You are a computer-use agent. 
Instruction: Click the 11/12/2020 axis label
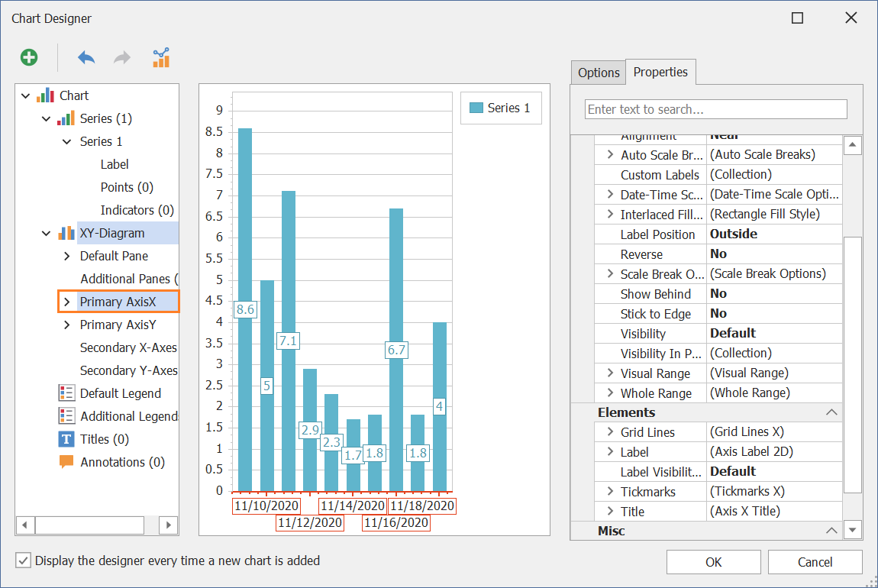[x=310, y=522]
